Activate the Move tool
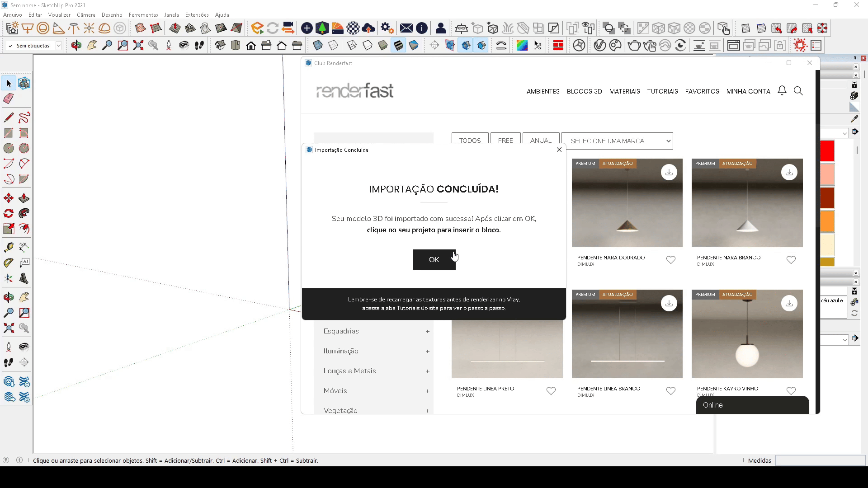 coord(9,198)
